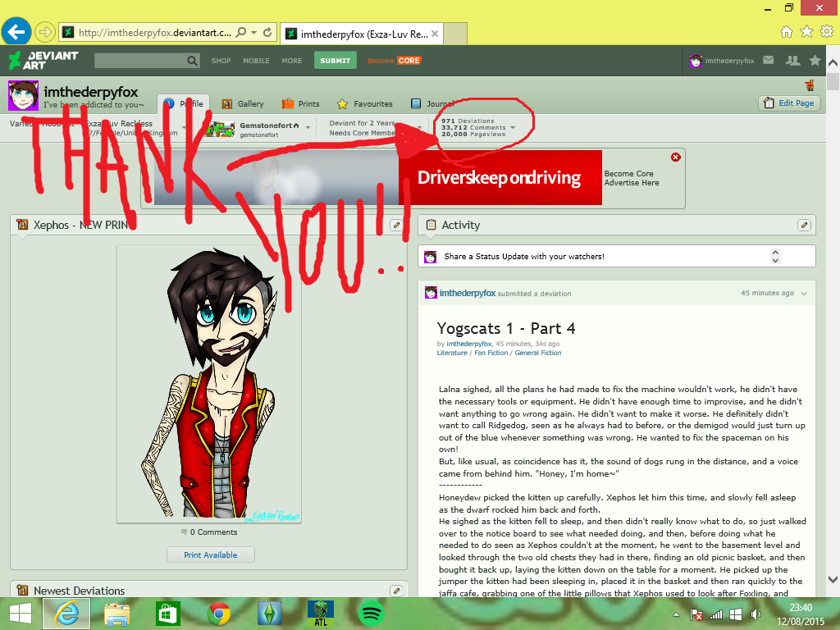
Task: Click the address bar search magnifier icon
Action: (x=241, y=32)
